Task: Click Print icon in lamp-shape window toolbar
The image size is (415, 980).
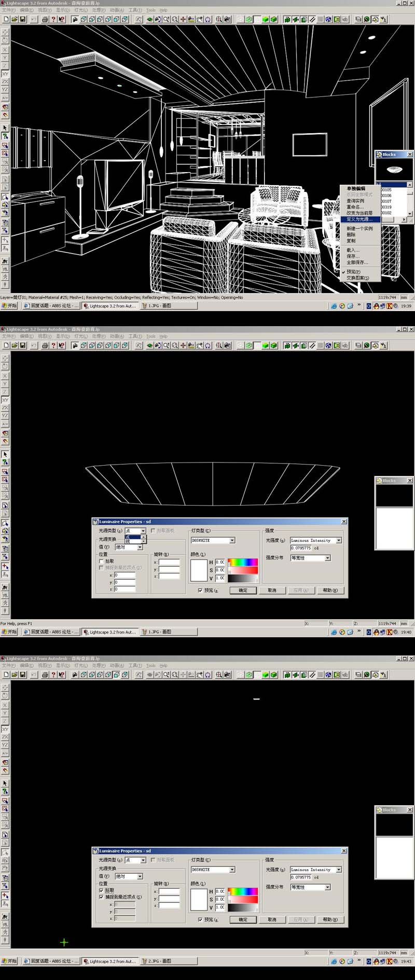Action: (45, 345)
